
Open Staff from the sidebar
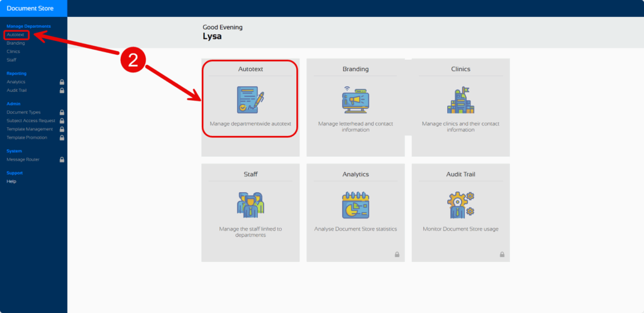(x=11, y=60)
